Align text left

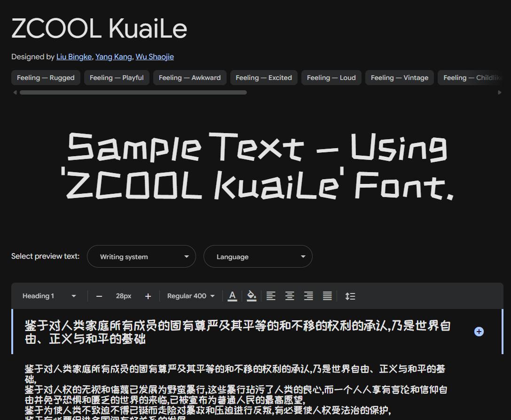(x=271, y=296)
